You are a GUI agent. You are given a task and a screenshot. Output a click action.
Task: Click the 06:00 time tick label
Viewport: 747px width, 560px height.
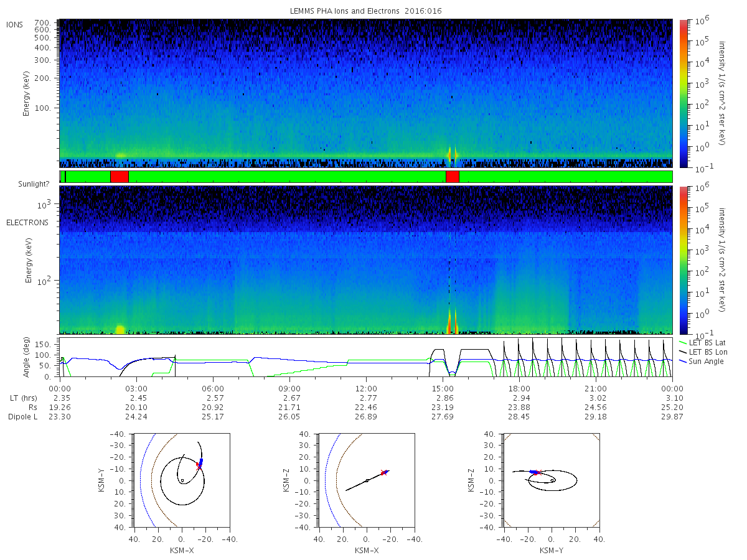click(213, 388)
